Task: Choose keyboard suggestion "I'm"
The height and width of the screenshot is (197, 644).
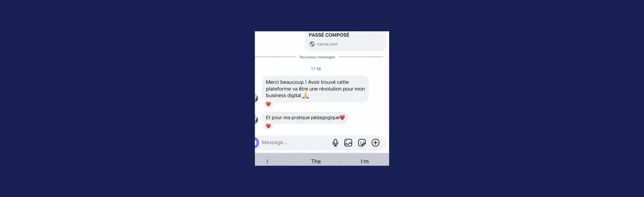Action: (x=365, y=161)
